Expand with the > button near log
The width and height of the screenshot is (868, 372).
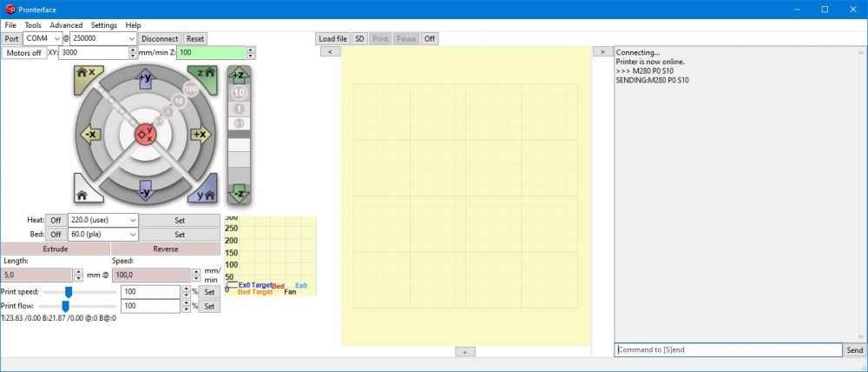click(602, 51)
